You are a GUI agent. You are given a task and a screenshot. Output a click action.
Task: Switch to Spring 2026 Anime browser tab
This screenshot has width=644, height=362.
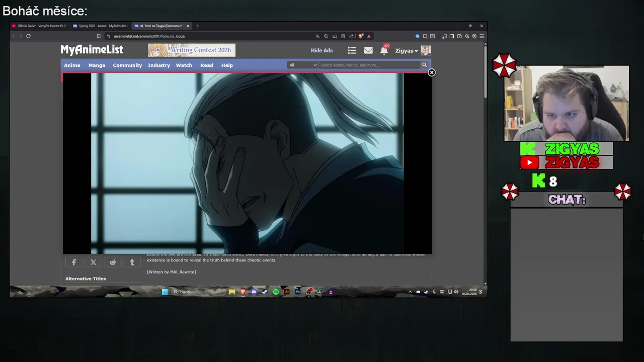click(100, 26)
